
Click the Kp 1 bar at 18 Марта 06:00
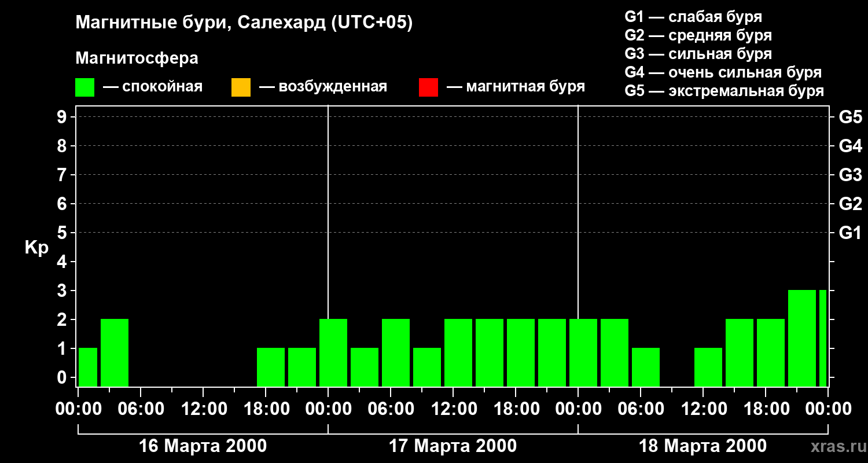pos(646,368)
